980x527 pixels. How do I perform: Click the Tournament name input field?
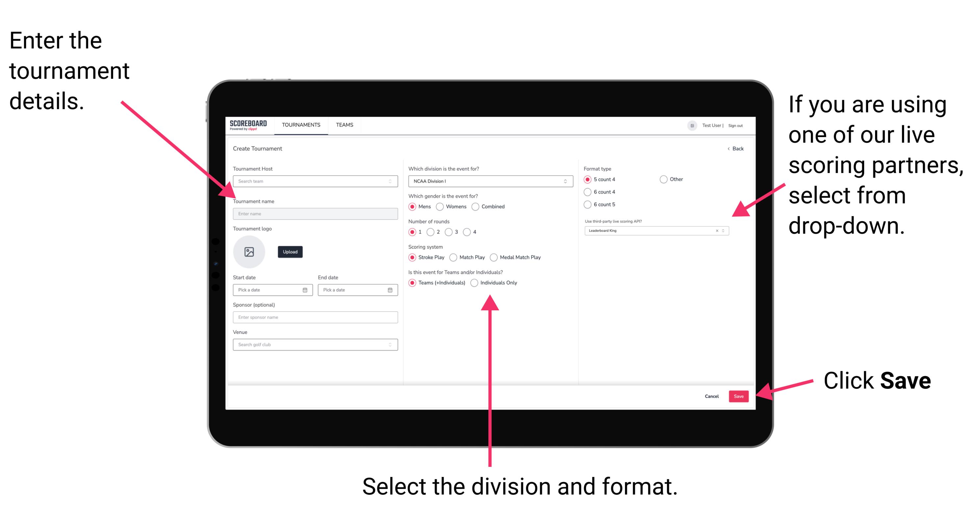point(314,213)
